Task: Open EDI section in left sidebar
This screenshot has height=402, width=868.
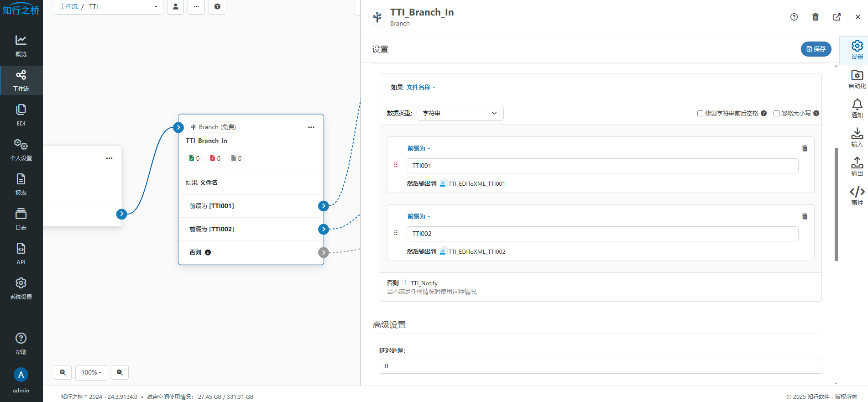Action: (x=21, y=115)
